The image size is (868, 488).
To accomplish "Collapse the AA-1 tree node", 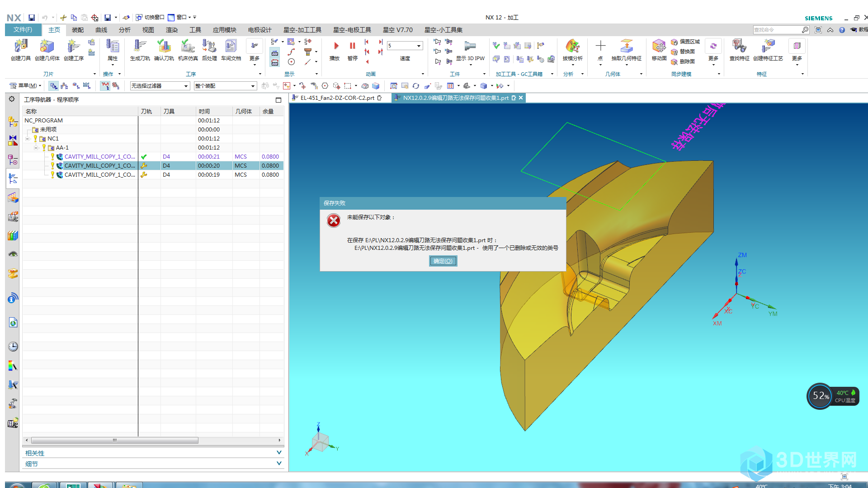I will [x=36, y=148].
